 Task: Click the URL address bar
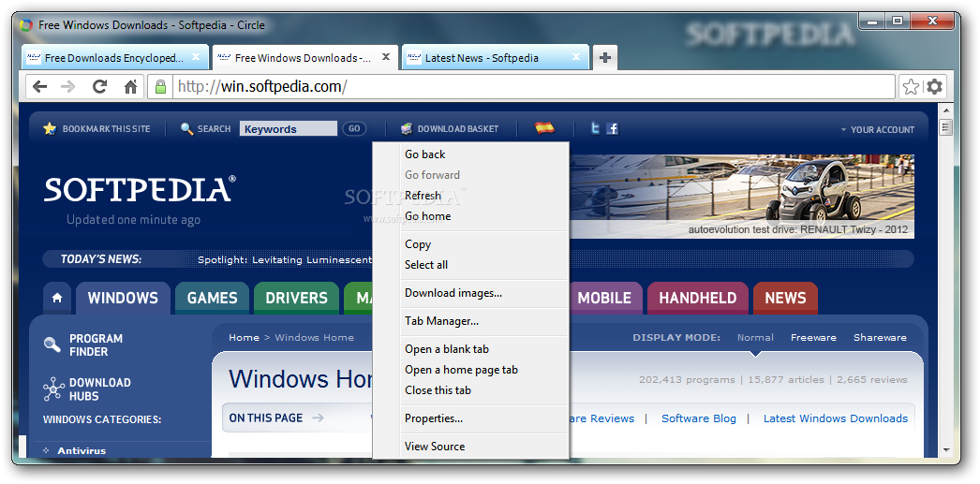point(535,87)
